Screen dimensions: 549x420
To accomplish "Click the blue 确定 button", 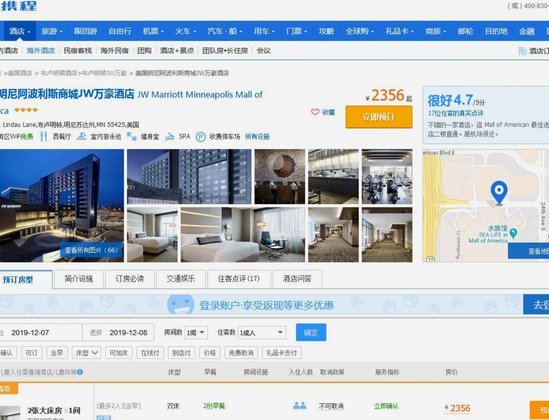I will point(311,332).
